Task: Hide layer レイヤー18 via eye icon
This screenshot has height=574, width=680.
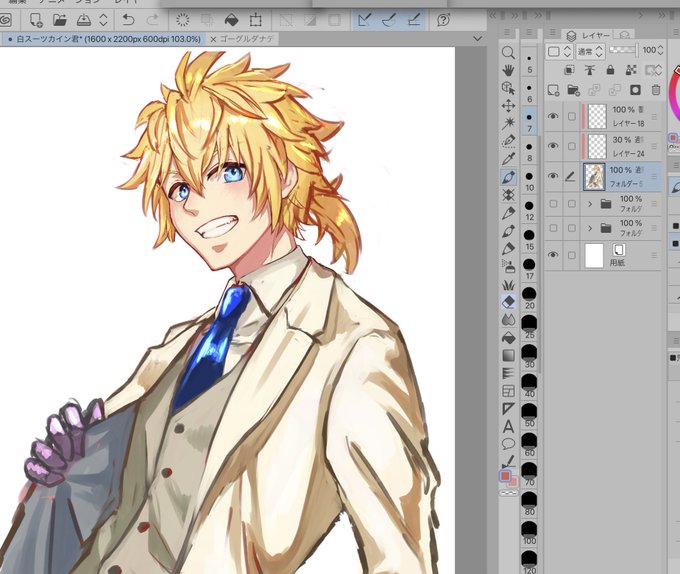Action: pyautogui.click(x=553, y=116)
